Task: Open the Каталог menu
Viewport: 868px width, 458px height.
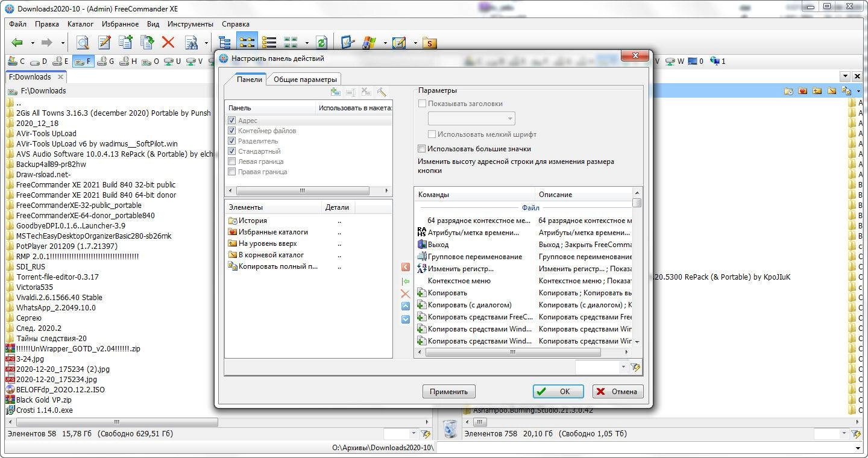Action: (x=80, y=24)
